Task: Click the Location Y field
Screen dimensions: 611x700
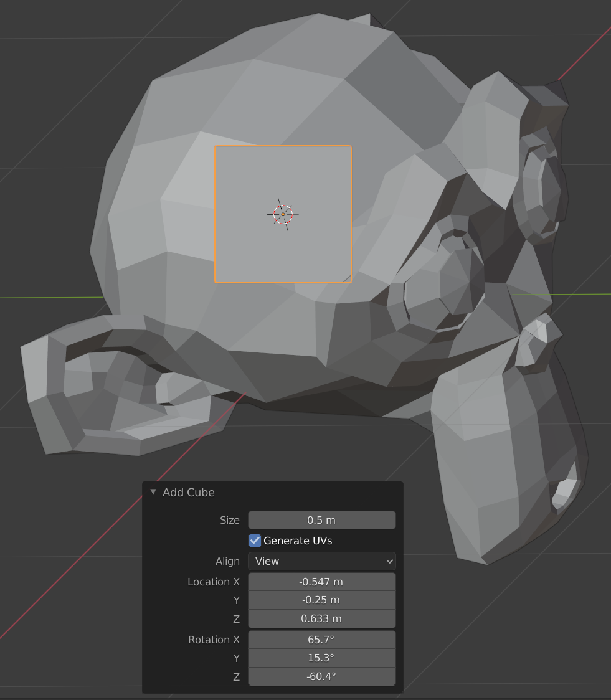Action: (321, 600)
